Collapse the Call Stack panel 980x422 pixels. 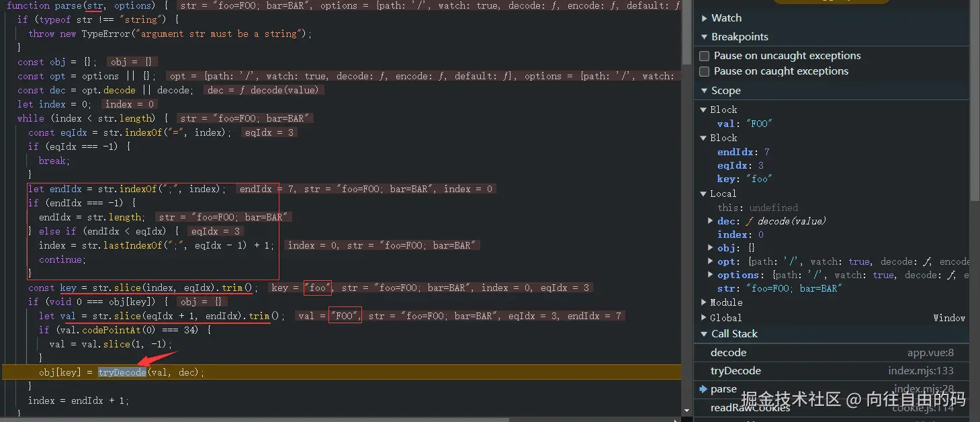[704, 333]
